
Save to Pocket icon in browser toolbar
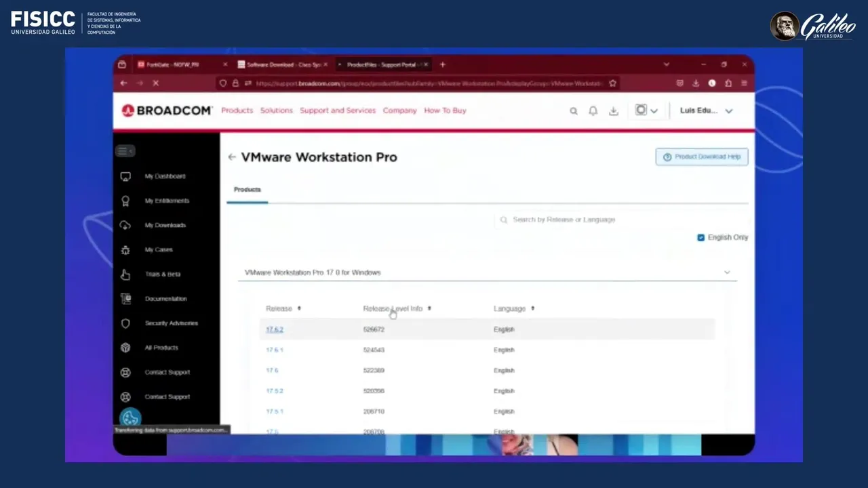point(679,83)
